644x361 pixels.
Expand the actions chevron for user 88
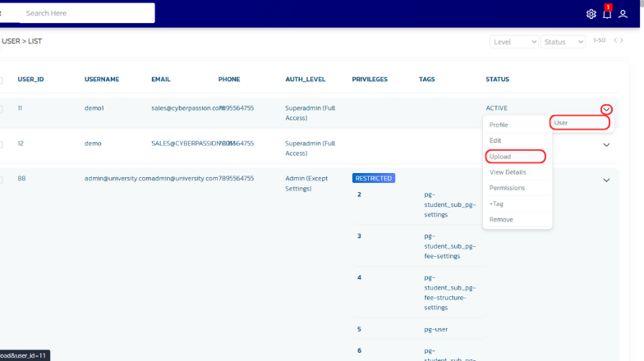click(x=606, y=180)
